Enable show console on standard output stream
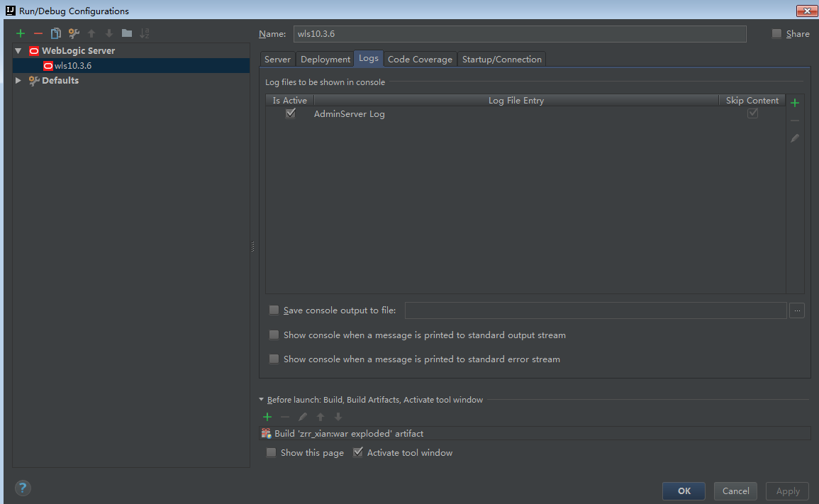The image size is (819, 504). click(x=274, y=335)
